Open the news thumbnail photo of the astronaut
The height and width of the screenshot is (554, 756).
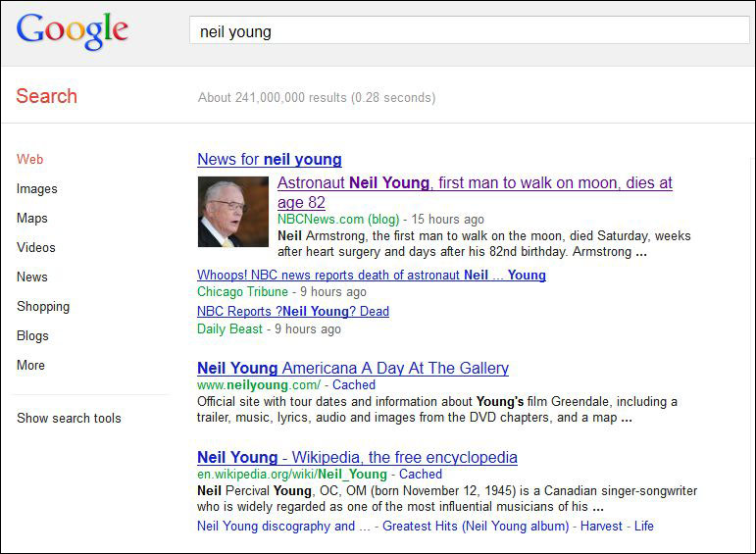(x=232, y=212)
